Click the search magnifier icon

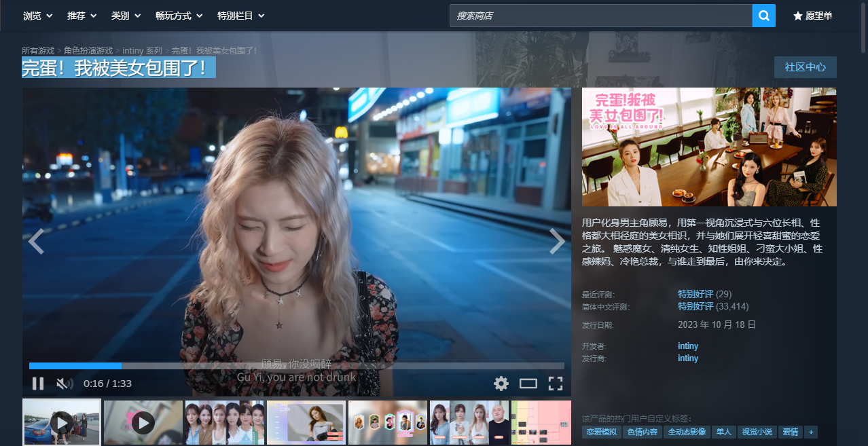[763, 16]
